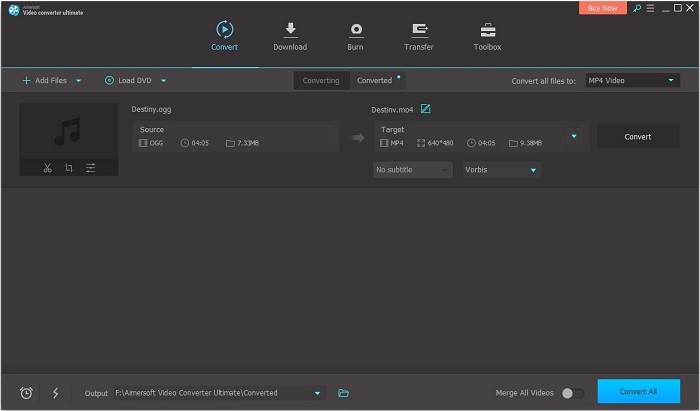Open the Burn section
700x411 pixels.
coord(355,37)
